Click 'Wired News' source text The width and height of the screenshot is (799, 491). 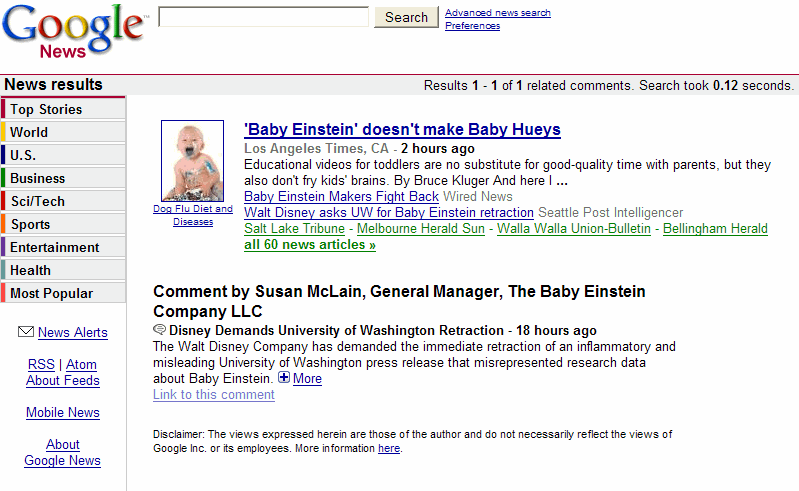pyautogui.click(x=478, y=197)
